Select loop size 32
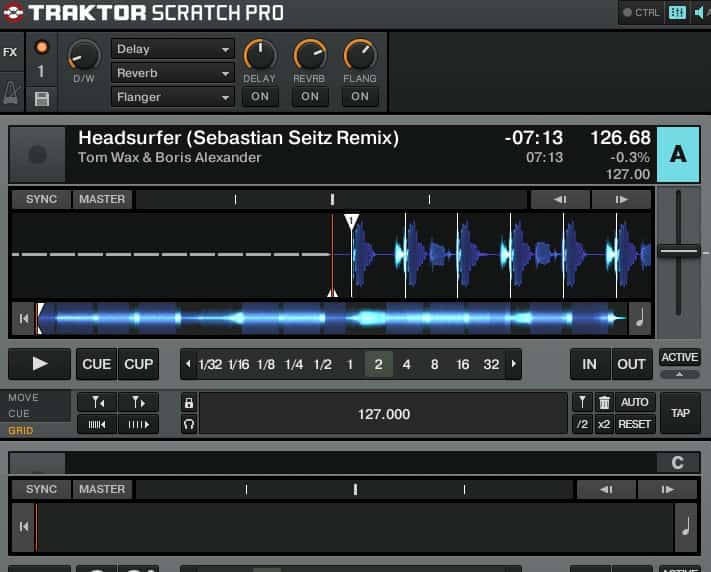The width and height of the screenshot is (711, 572). [491, 365]
